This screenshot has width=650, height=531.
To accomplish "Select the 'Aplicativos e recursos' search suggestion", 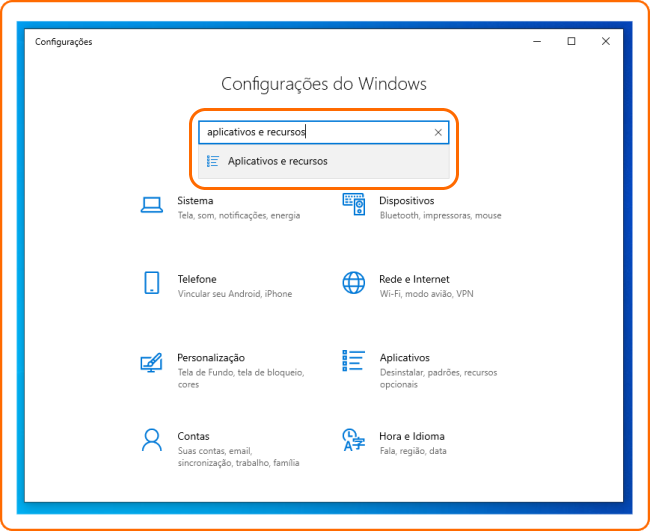I will (324, 161).
